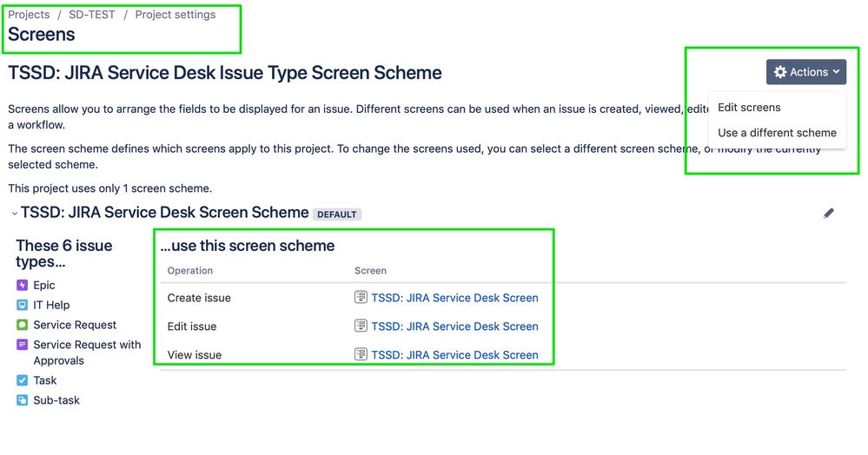Click the Screen column header
Viewport: 868px width, 455px height.
pyautogui.click(x=370, y=271)
